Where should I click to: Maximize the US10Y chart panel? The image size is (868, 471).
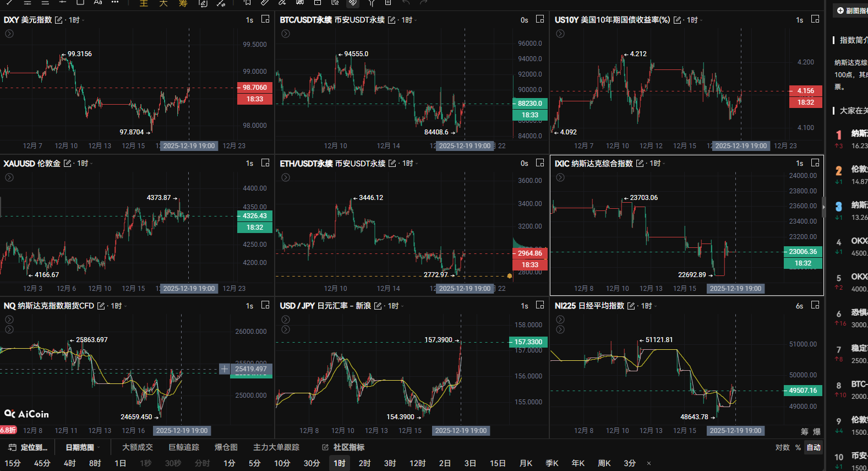[815, 19]
